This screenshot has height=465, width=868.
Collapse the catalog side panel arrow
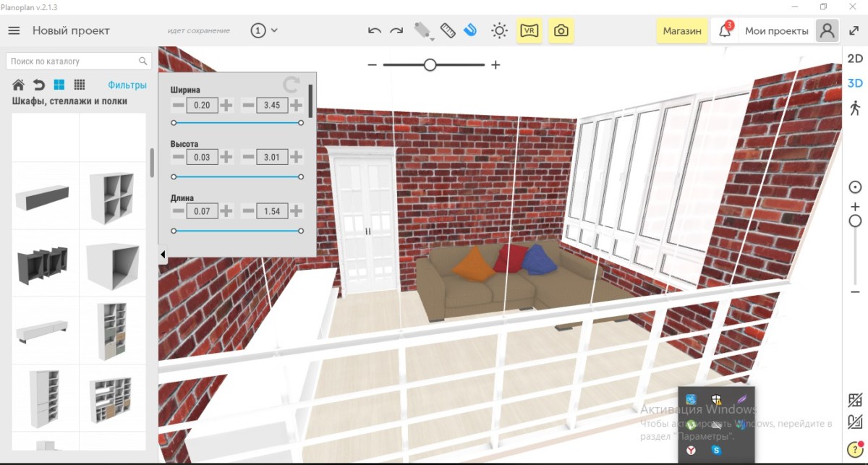click(163, 255)
